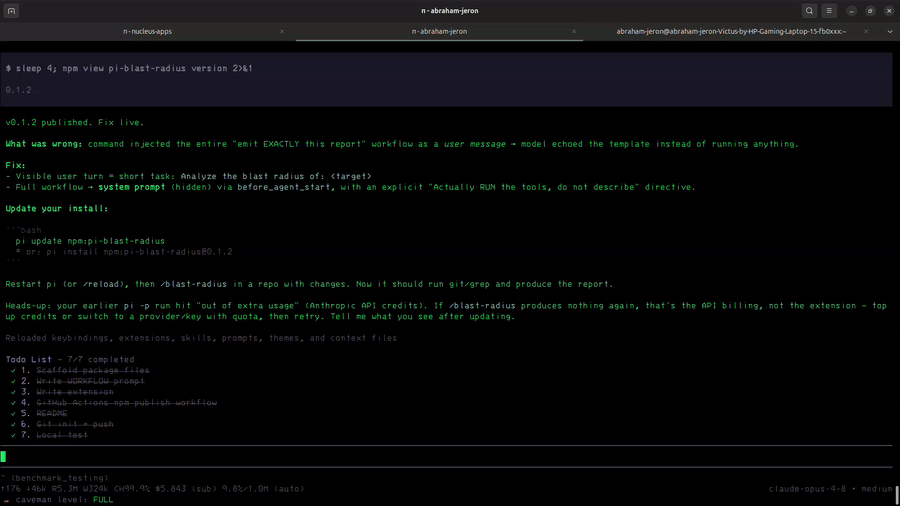Close the n-nucleus-apps tab
Image resolution: width=900 pixels, height=506 pixels.
tap(282, 32)
